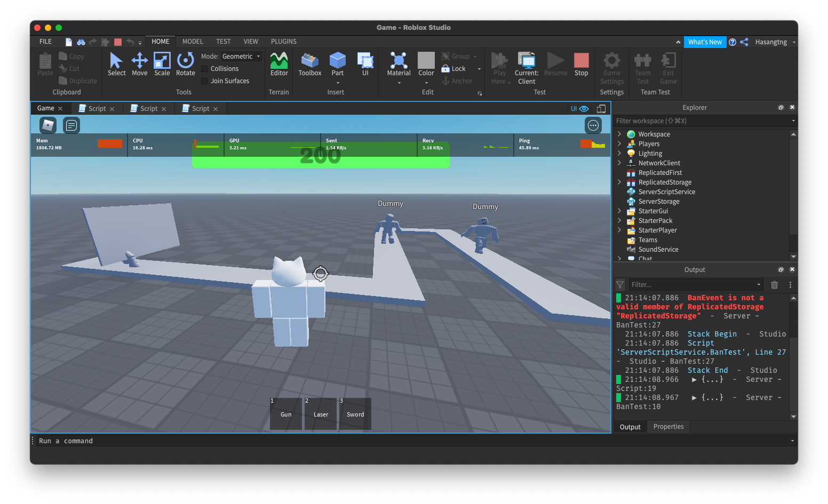Image resolution: width=828 pixels, height=504 pixels.
Task: Stop the running test session
Action: click(x=581, y=65)
